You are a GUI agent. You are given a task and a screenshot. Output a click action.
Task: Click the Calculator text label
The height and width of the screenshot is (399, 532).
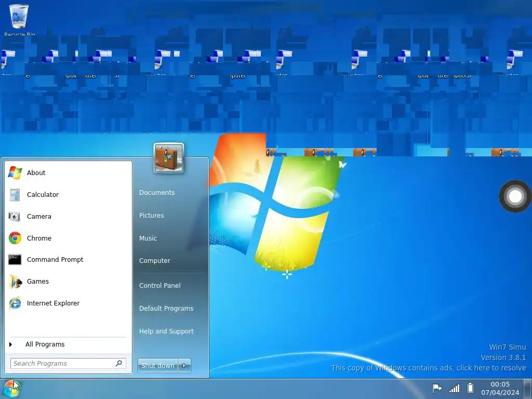pyautogui.click(x=43, y=195)
